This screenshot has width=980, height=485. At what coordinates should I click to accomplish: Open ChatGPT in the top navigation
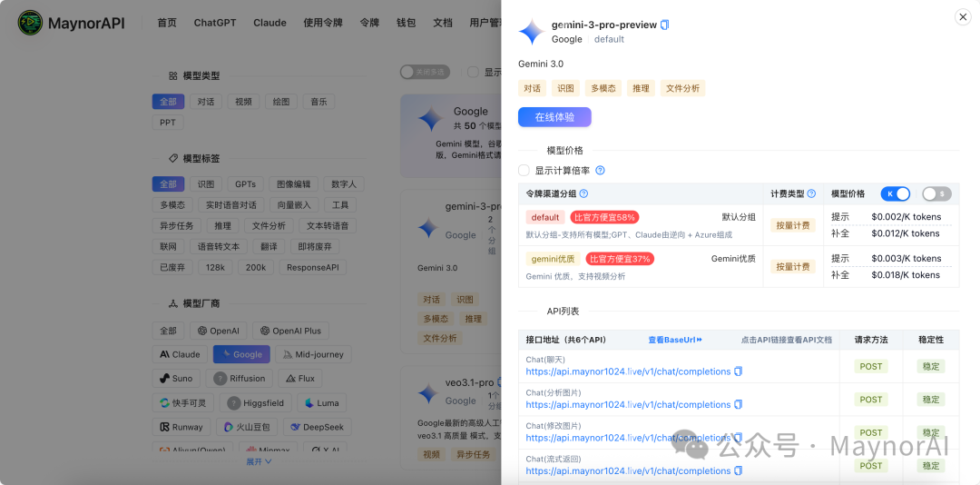(x=215, y=23)
